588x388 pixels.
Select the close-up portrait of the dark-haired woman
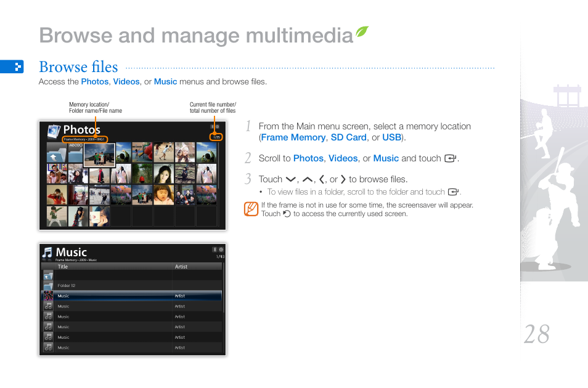(164, 174)
